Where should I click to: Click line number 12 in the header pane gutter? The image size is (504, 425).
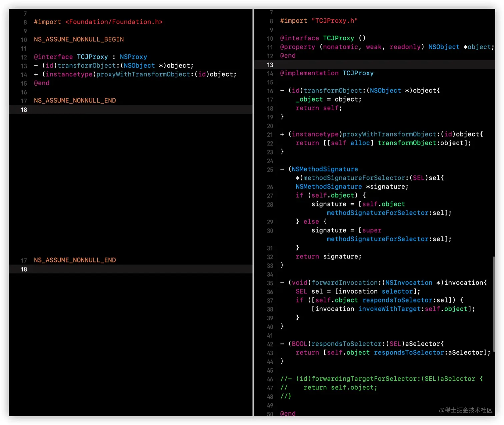(x=24, y=57)
